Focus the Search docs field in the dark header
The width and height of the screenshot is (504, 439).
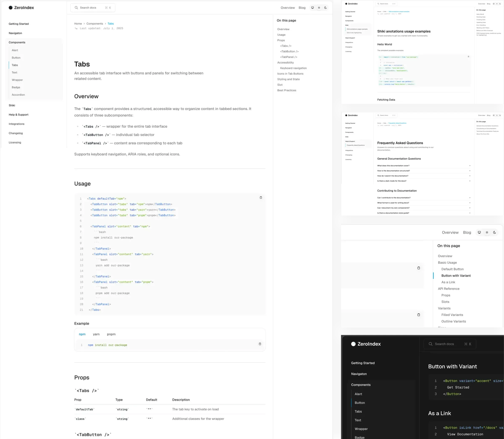(x=450, y=344)
